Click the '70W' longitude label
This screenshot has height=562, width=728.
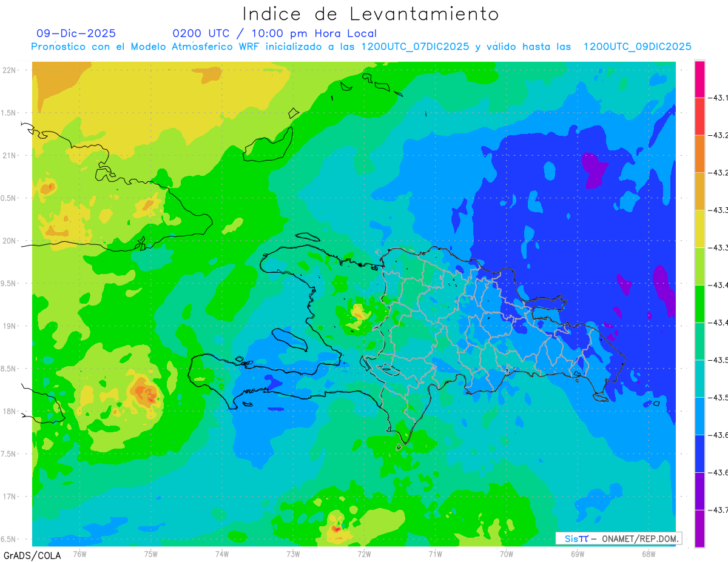click(506, 554)
